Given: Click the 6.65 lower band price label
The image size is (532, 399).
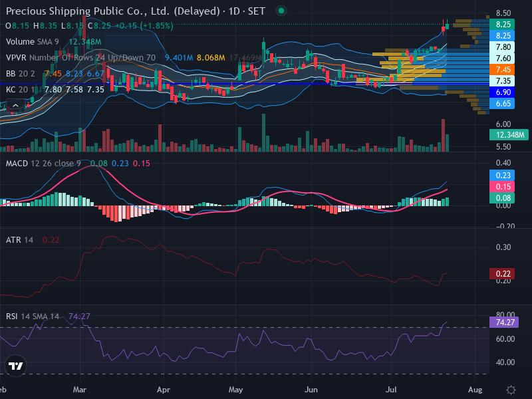Looking at the screenshot, I should pos(502,104).
